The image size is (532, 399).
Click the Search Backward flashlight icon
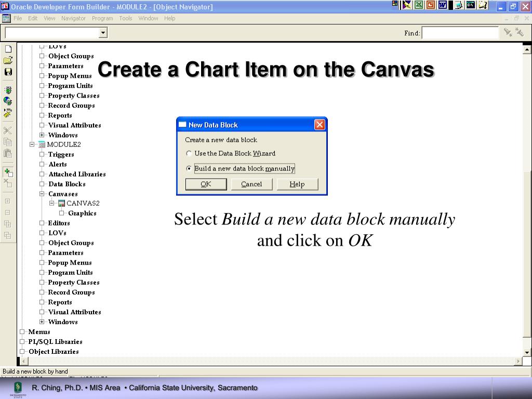click(520, 33)
